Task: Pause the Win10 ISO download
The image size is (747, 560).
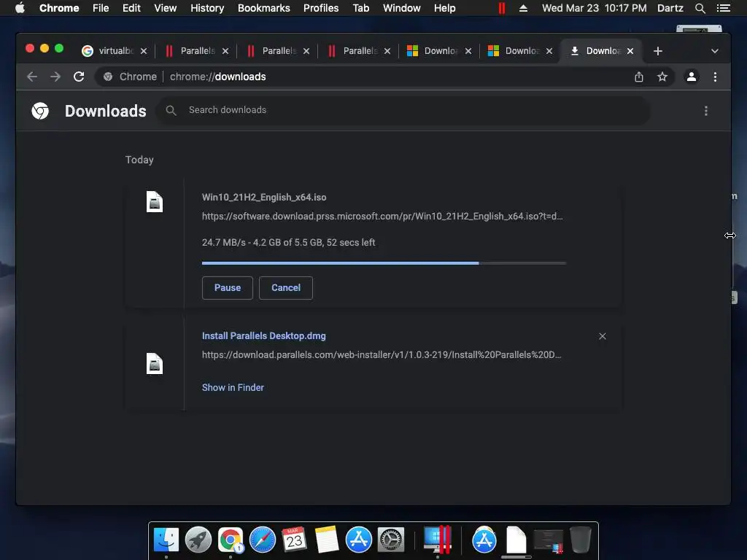Action: (228, 288)
